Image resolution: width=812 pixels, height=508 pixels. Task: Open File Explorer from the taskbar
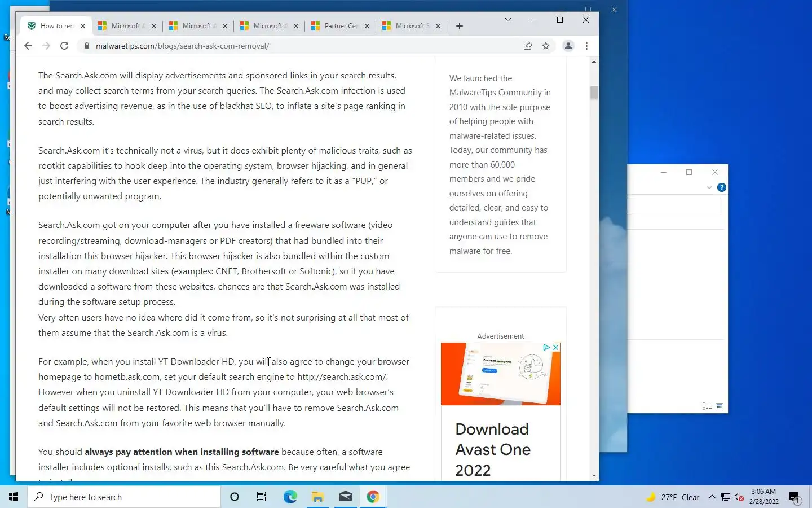(x=317, y=497)
